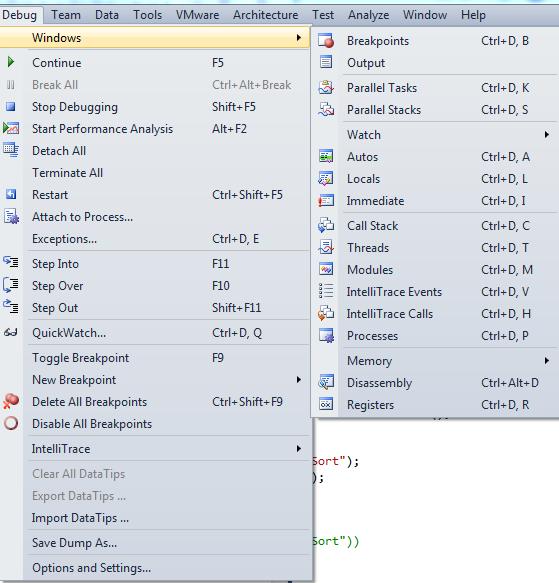The width and height of the screenshot is (559, 583).
Task: Open the Team menu
Action: [66, 15]
